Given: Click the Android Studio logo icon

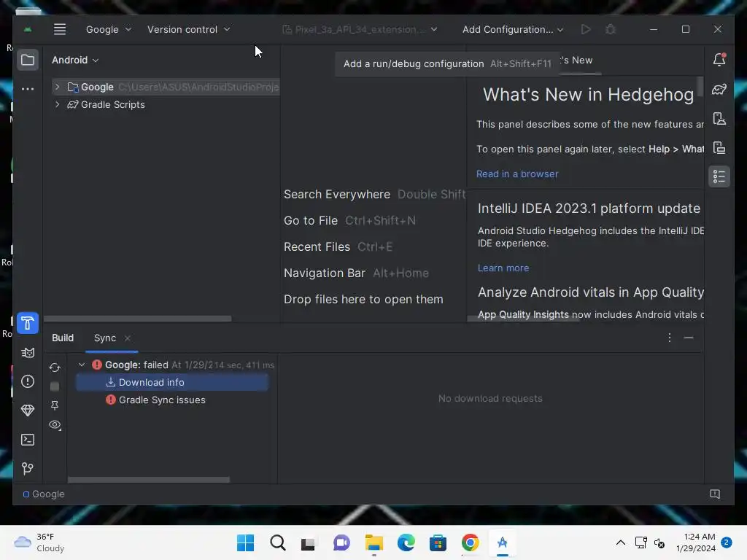Looking at the screenshot, I should [x=28, y=29].
